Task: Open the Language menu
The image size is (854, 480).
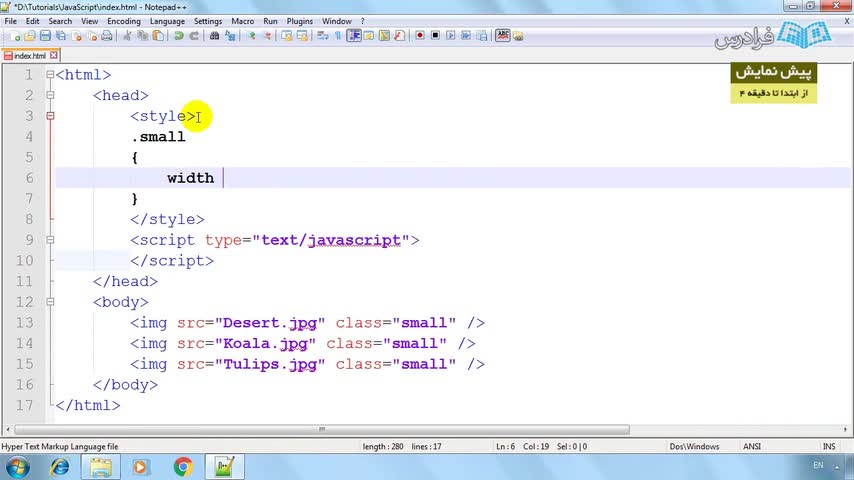Action: pyautogui.click(x=167, y=21)
